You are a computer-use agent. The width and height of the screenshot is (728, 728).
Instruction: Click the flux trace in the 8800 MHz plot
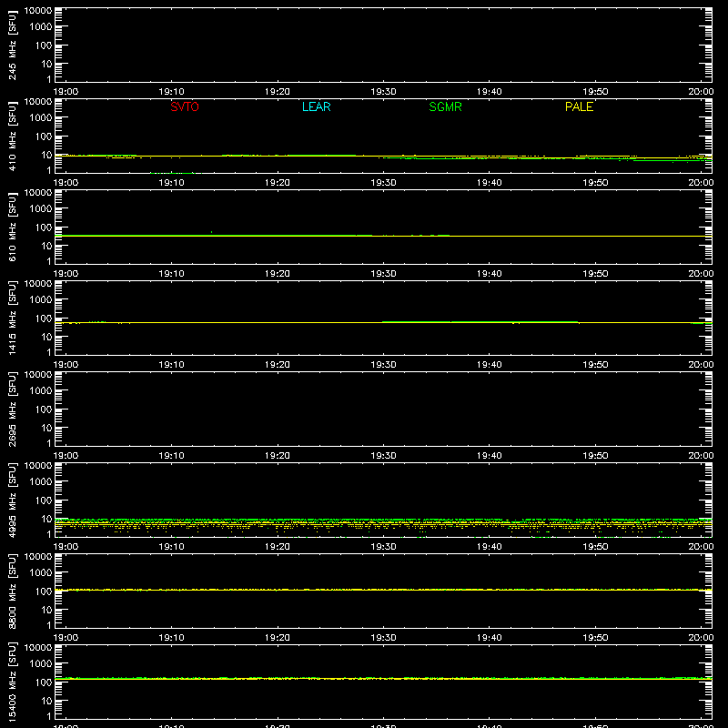click(383, 590)
